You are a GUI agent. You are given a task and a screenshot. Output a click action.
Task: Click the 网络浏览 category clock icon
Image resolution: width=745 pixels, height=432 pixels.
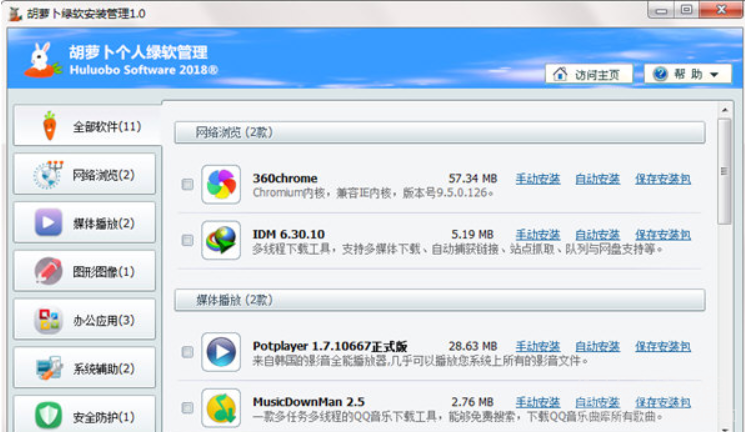pos(48,175)
